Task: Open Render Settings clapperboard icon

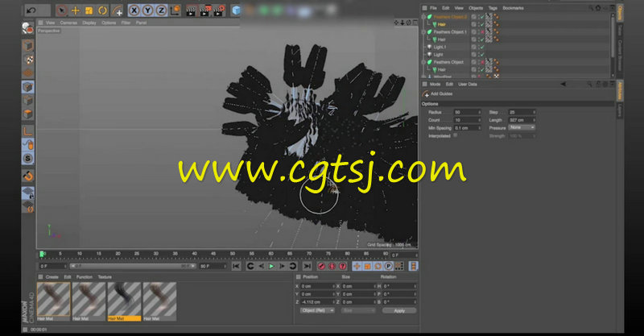Action: 219,10
